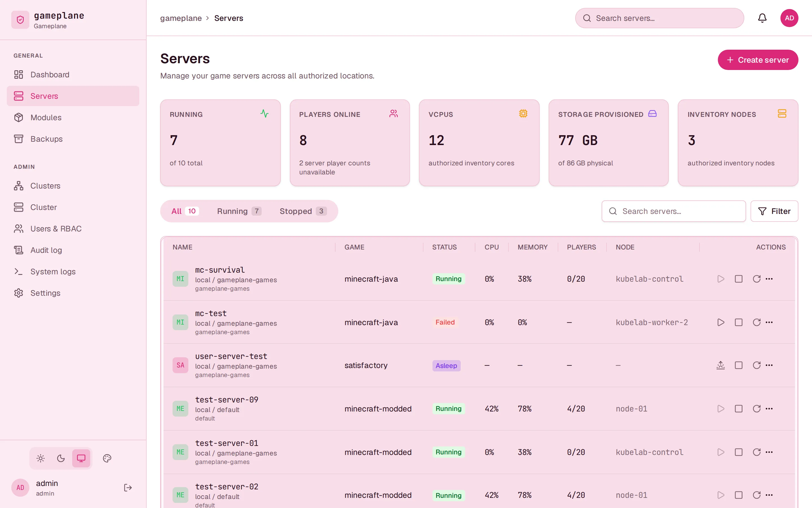This screenshot has width=812, height=508.
Task: Open the AD user avatar menu
Action: point(789,18)
